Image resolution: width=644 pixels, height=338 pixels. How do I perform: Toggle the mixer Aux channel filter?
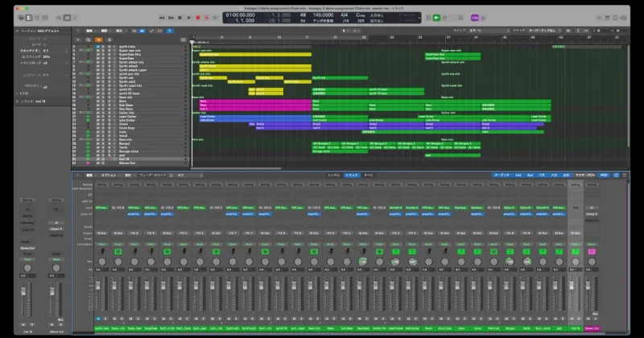point(530,175)
